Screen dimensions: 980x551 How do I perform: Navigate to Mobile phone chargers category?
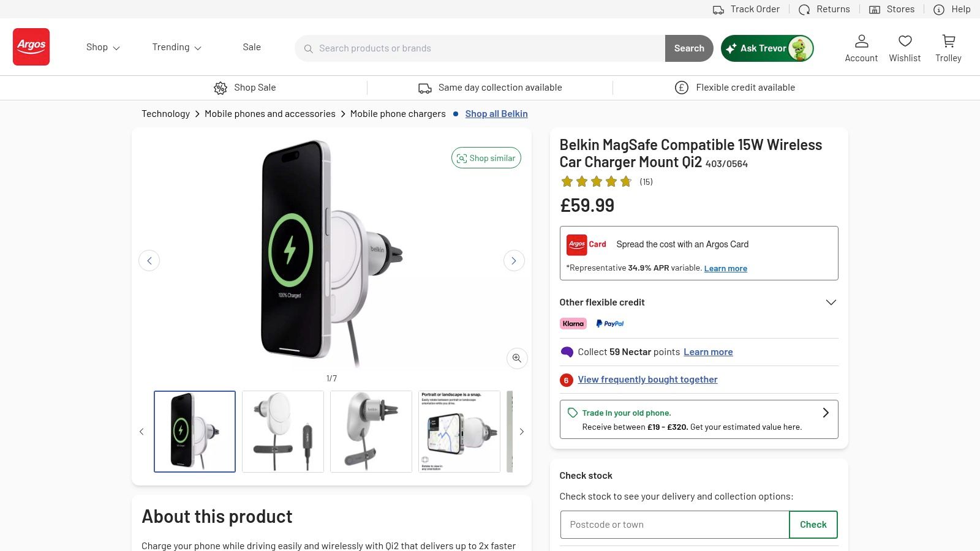click(x=398, y=113)
